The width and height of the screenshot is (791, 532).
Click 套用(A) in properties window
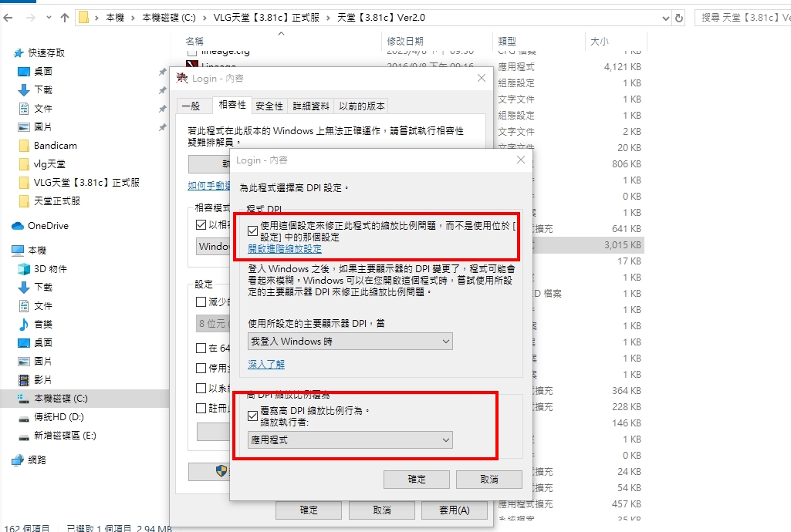point(455,510)
